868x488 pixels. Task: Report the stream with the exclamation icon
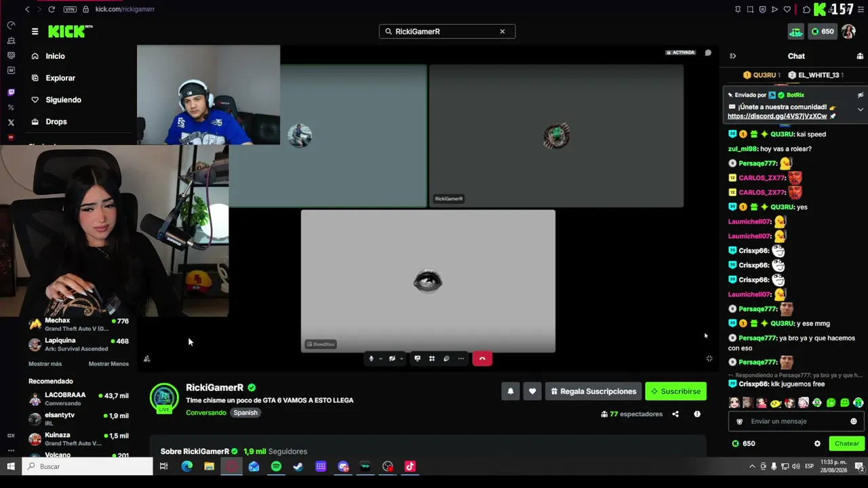(x=697, y=414)
